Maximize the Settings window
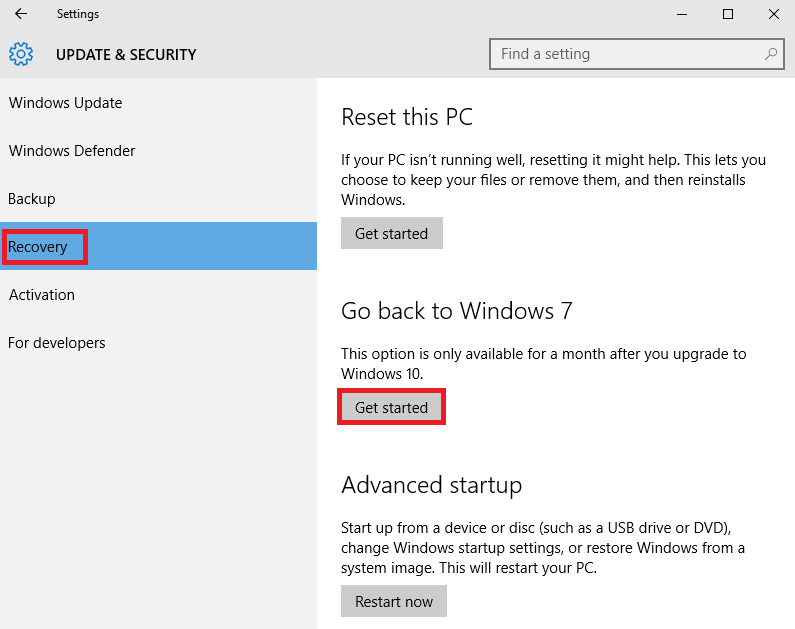 click(x=728, y=14)
